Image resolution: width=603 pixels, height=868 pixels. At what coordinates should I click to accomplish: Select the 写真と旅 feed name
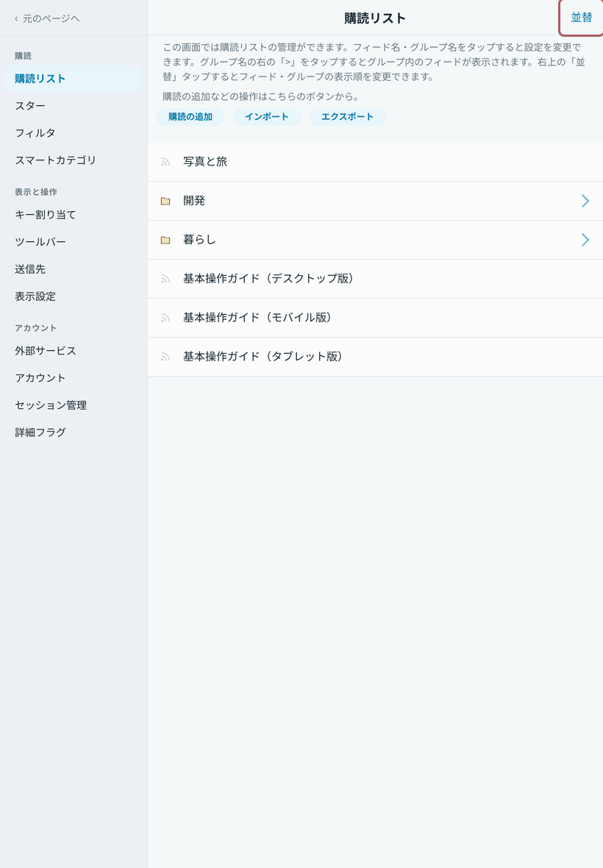(x=205, y=162)
